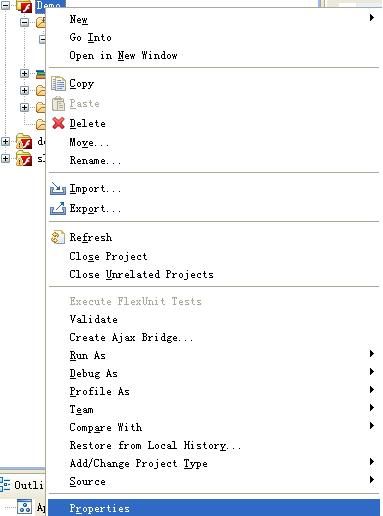The image size is (383, 516).
Task: Open the Run As submenu
Action: [x=213, y=355]
